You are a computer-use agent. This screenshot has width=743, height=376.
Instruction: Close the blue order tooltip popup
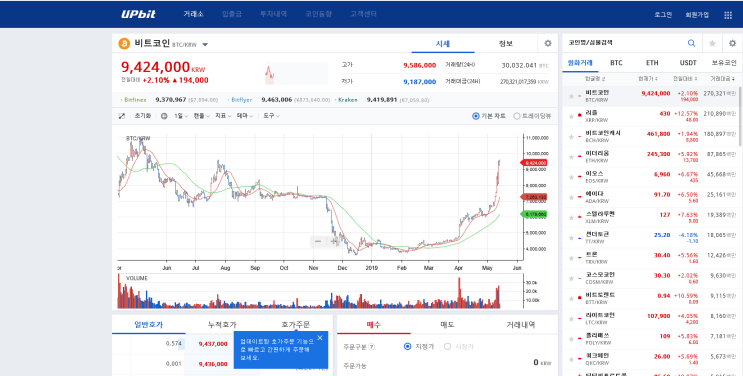[320, 338]
